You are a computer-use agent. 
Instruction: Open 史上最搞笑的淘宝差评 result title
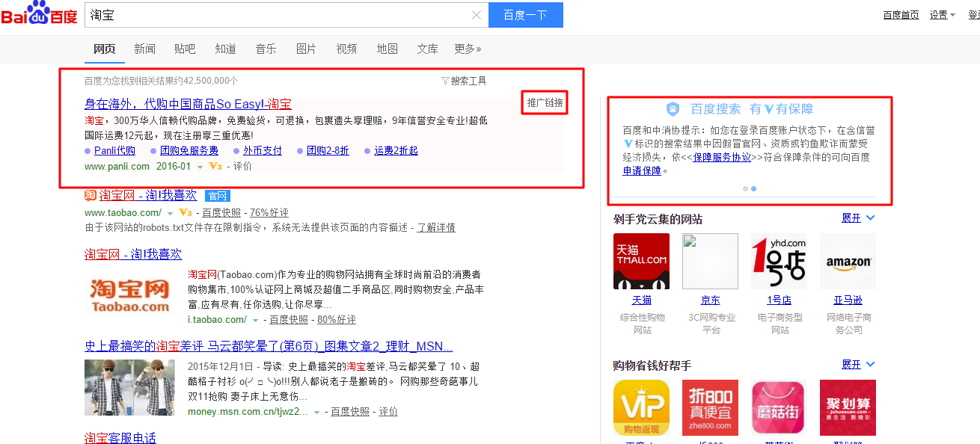coord(268,346)
